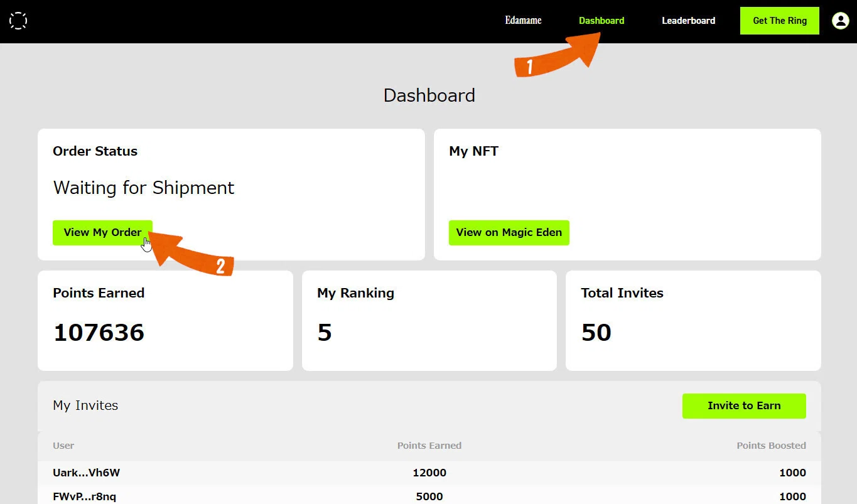Select invite user Uark...Vh6W

(86, 473)
